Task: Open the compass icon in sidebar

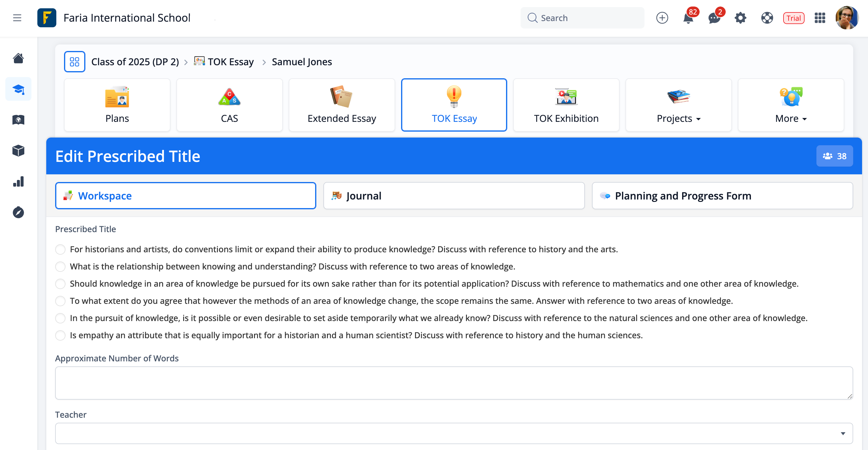Action: tap(18, 213)
